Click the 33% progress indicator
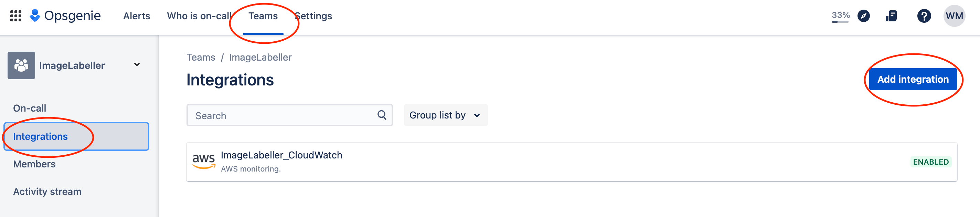 (840, 15)
